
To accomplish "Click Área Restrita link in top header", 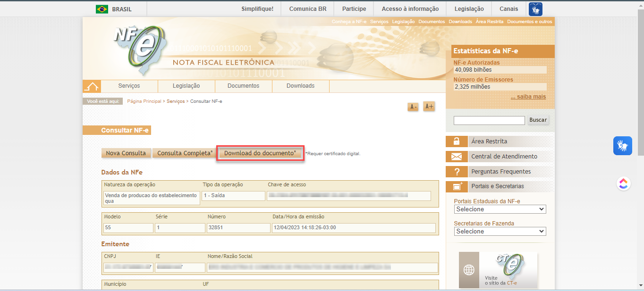I will 490,22.
